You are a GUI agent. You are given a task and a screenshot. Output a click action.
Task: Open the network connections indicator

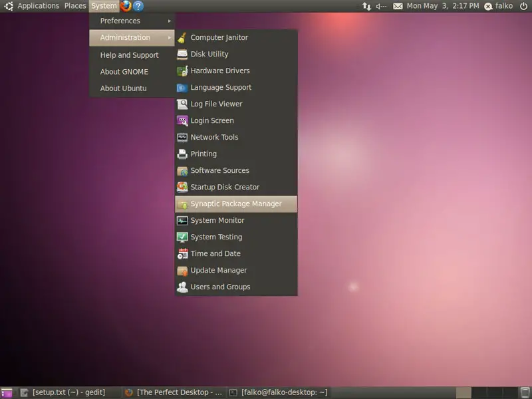click(x=366, y=6)
